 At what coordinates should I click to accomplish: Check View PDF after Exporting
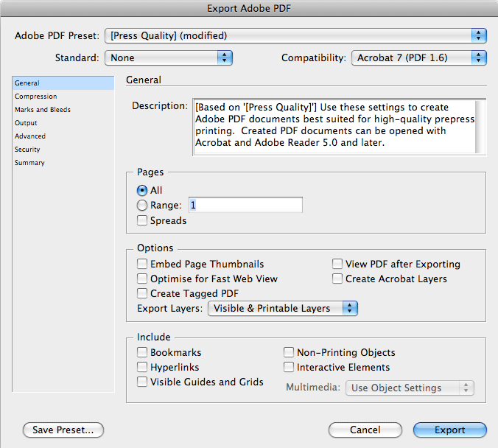(x=337, y=264)
